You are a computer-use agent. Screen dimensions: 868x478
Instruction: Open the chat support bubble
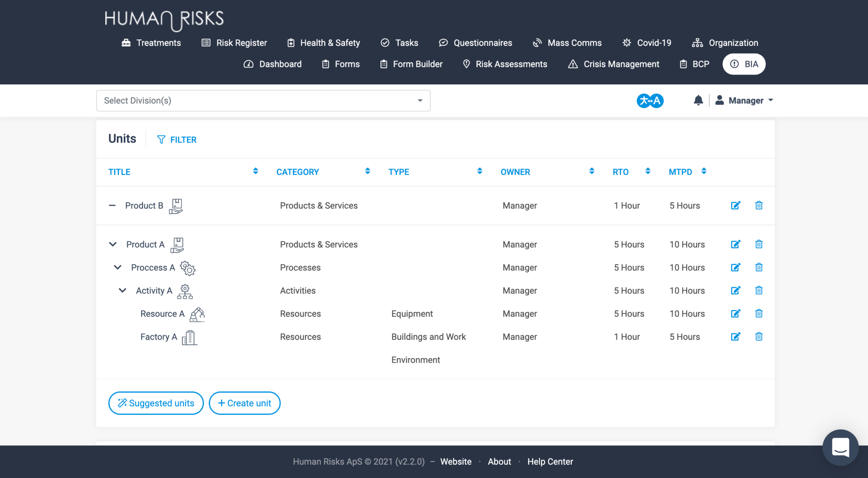coord(840,447)
